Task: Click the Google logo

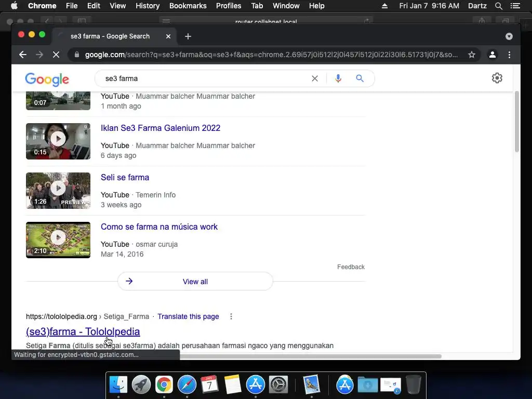Action: (47, 79)
